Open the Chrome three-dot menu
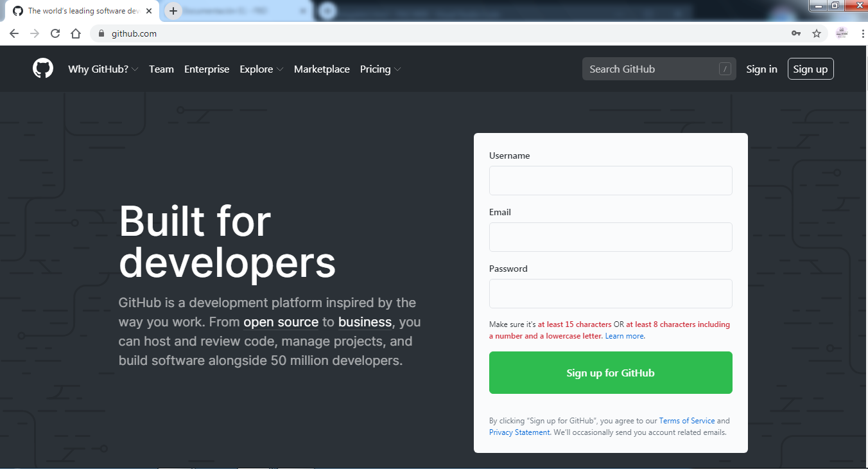The width and height of the screenshot is (868, 469). tap(862, 33)
